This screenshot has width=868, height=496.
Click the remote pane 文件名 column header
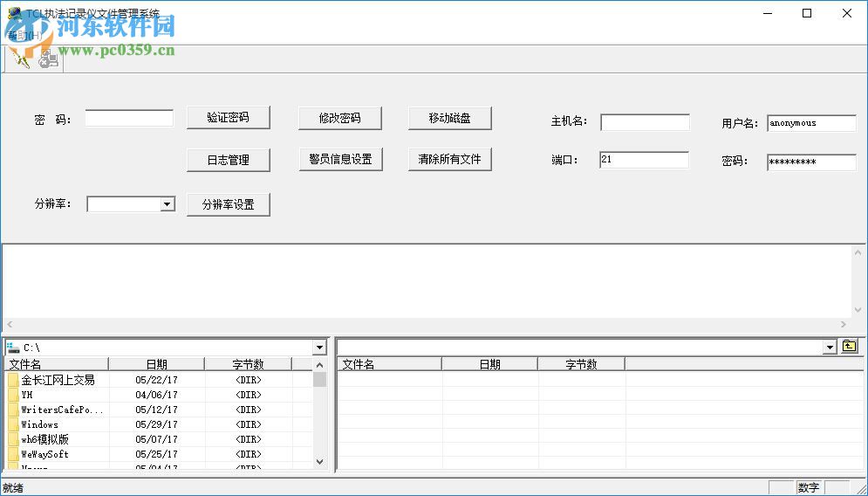click(389, 364)
